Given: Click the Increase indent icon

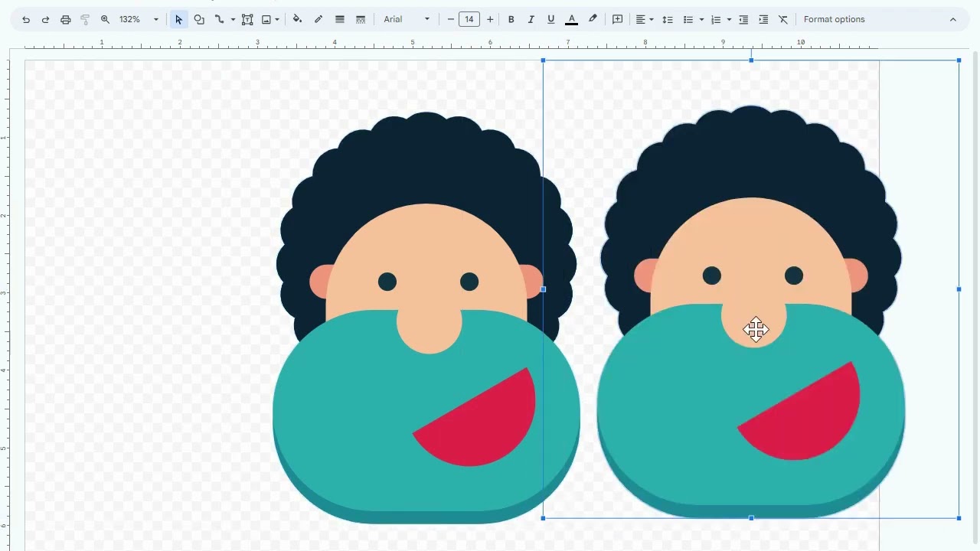Looking at the screenshot, I should [x=763, y=19].
